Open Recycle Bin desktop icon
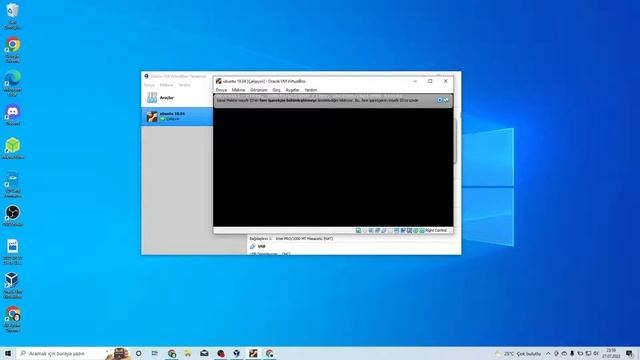Viewport: 640px width, 360px height. coord(13,16)
